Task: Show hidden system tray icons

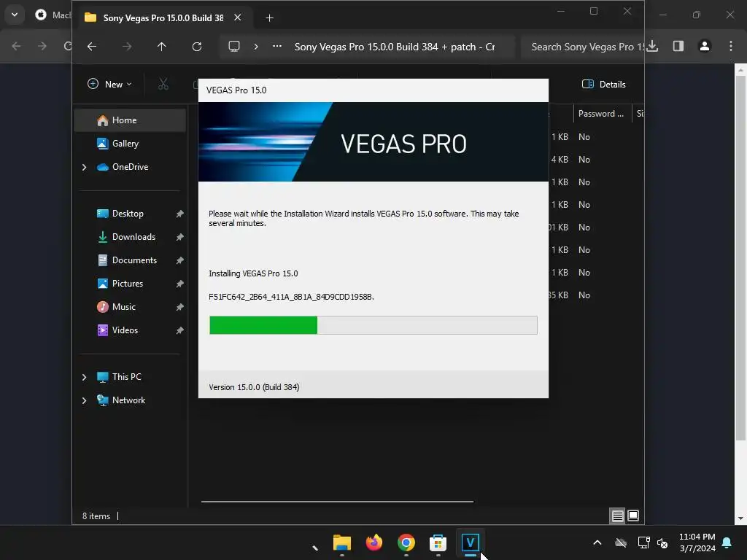Action: [x=597, y=542]
